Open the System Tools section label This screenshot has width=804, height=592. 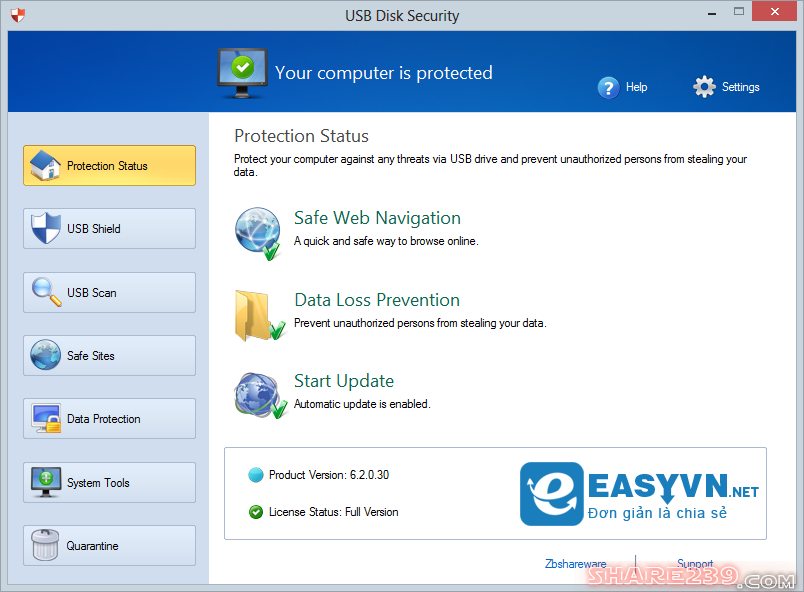[x=98, y=483]
